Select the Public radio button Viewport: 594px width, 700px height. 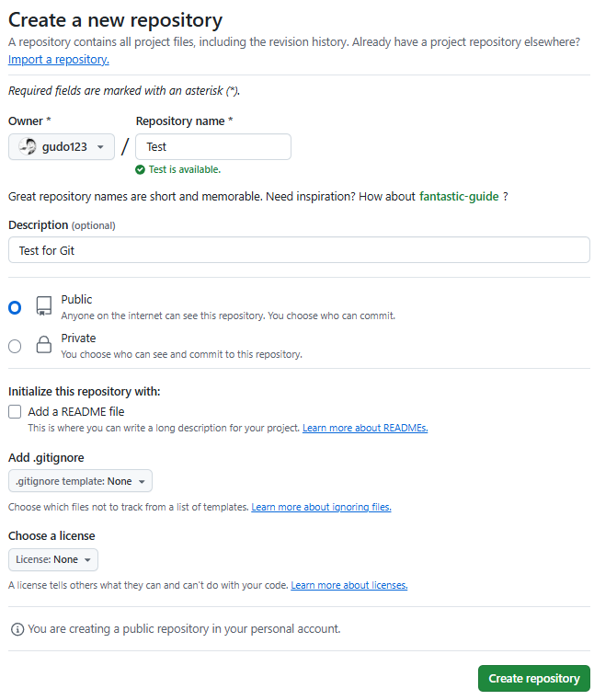click(x=15, y=307)
